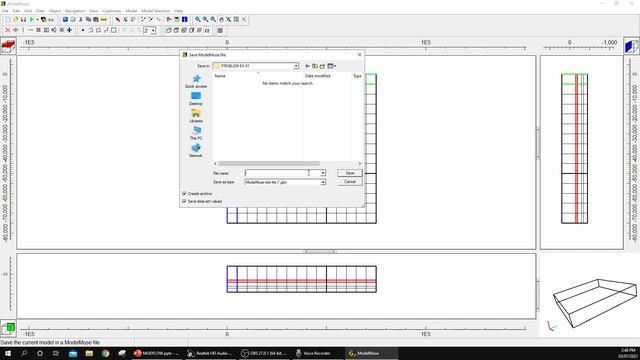Click the Save floppy-disk toolbar icon
Viewport: 640px width, 360px height.
(23, 19)
